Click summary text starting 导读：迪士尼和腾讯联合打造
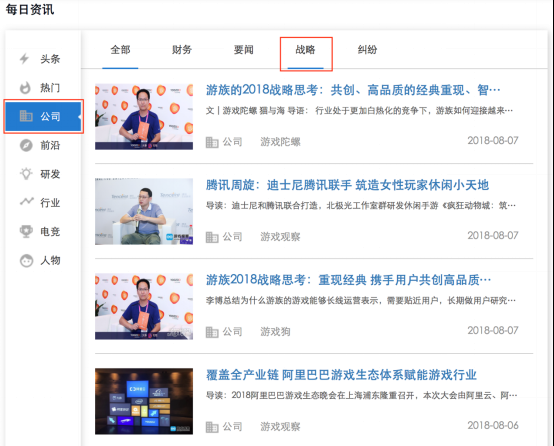The image size is (554, 446). 361,206
